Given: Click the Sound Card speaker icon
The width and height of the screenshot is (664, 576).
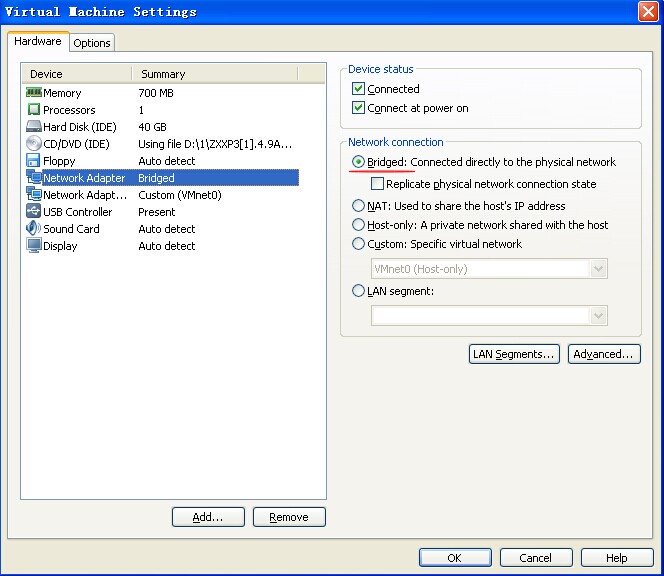Looking at the screenshot, I should (x=33, y=228).
